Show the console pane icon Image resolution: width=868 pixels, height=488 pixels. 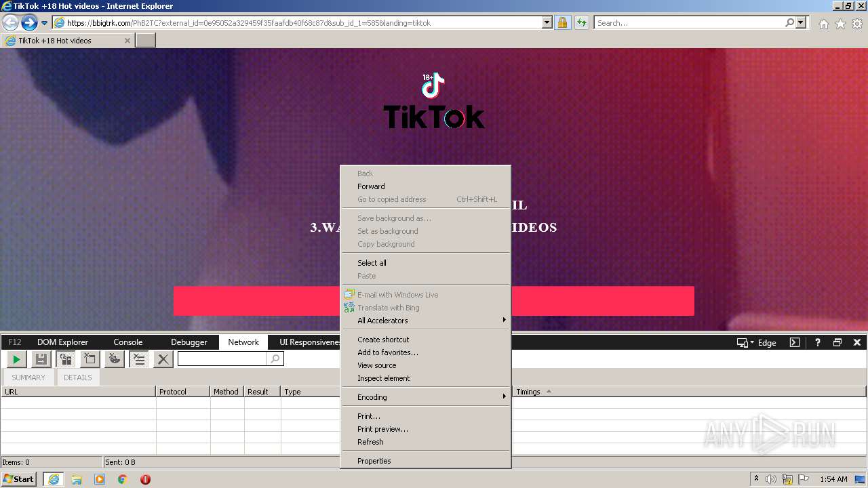pyautogui.click(x=795, y=343)
